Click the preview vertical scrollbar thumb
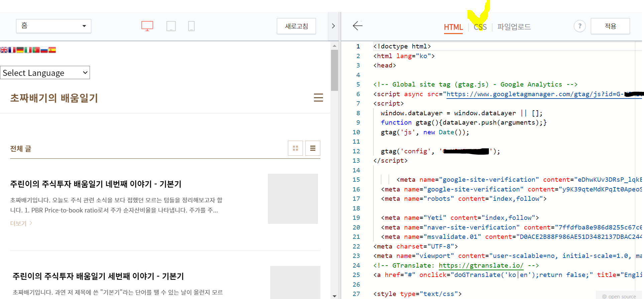644x299 pixels. point(334,70)
